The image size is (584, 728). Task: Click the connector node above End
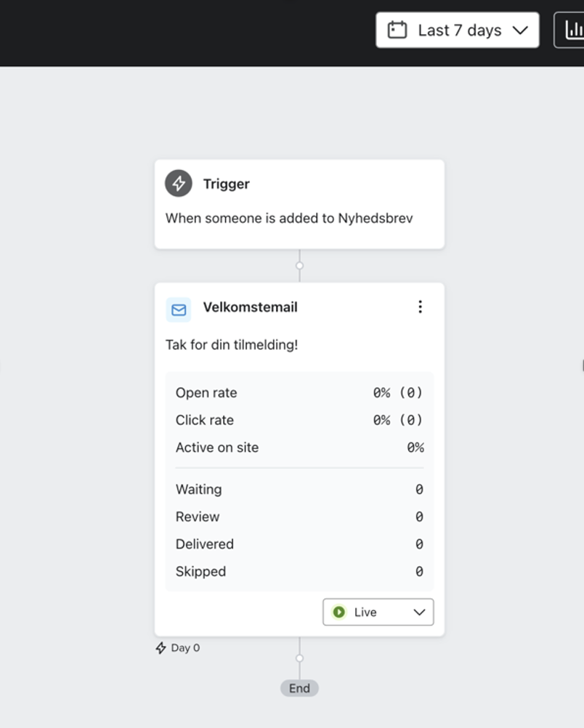(x=299, y=658)
